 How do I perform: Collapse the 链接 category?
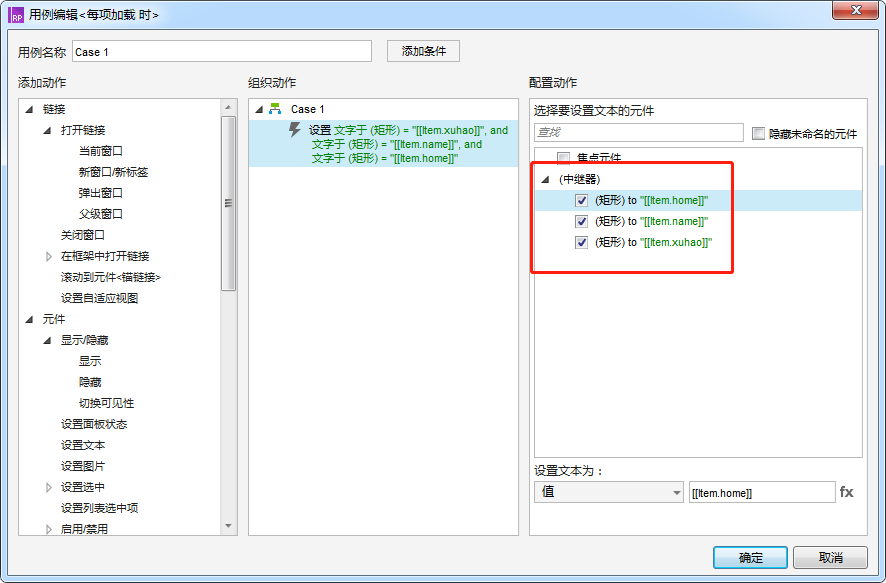click(x=29, y=109)
